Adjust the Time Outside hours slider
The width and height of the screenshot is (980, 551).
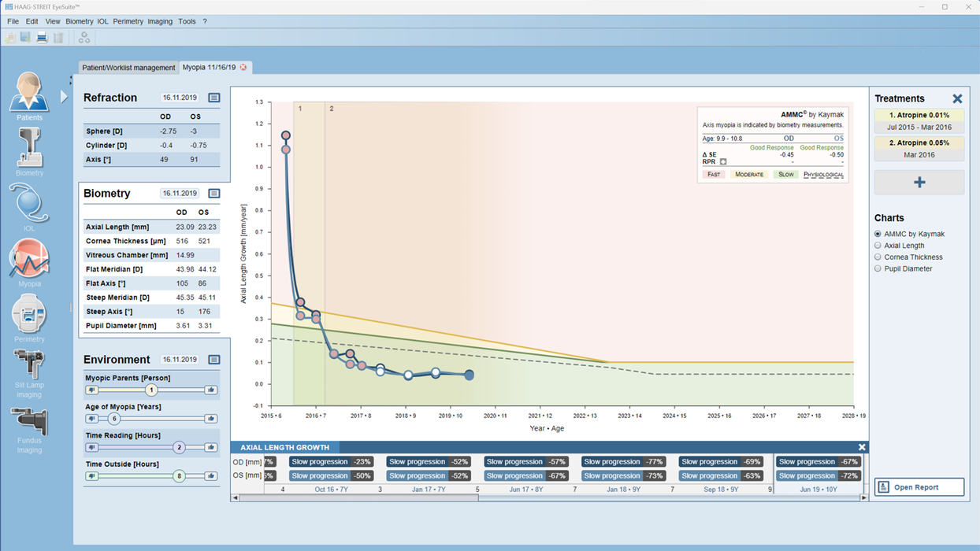pyautogui.click(x=179, y=476)
